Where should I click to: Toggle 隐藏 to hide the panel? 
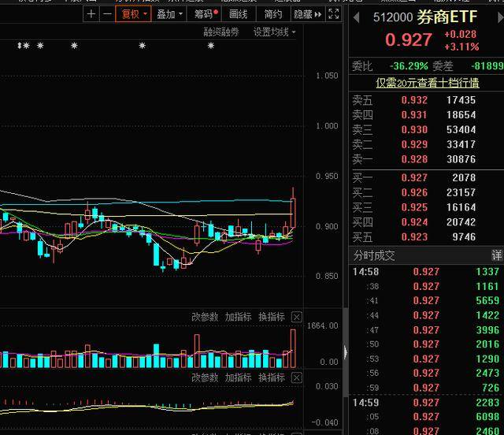click(308, 14)
